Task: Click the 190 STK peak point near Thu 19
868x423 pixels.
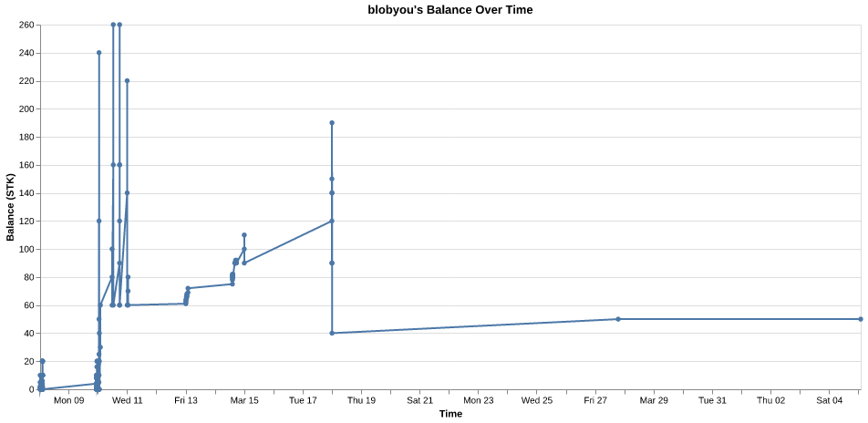Action: 332,123
